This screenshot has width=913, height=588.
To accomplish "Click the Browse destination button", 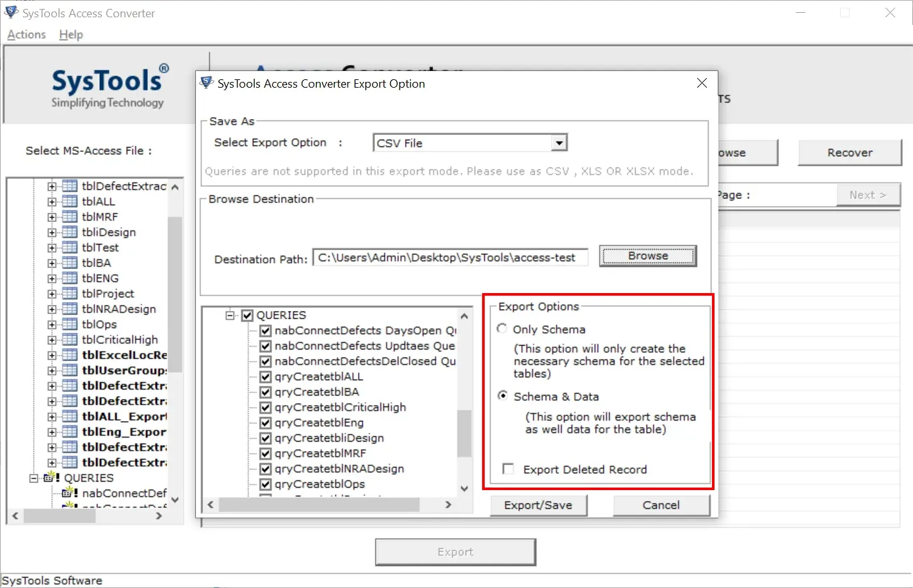I will click(648, 256).
